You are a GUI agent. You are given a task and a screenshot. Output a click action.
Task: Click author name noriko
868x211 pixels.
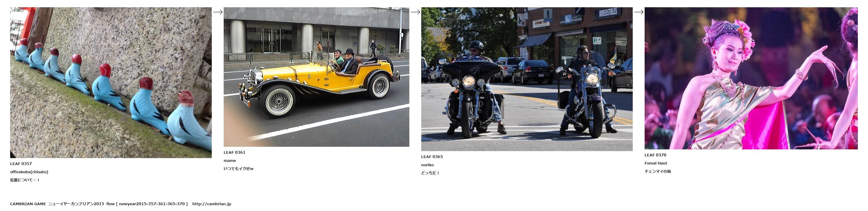[x=427, y=165]
